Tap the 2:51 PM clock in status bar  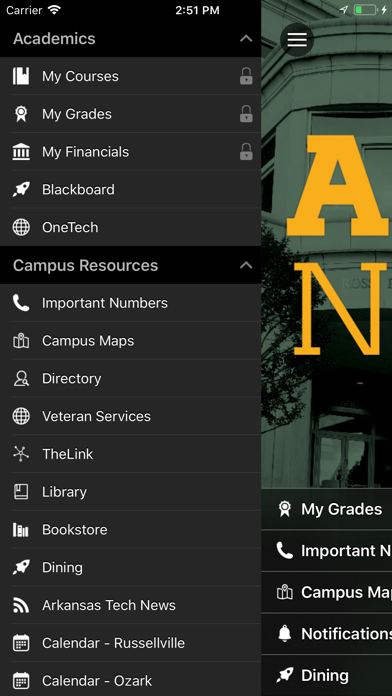197,10
